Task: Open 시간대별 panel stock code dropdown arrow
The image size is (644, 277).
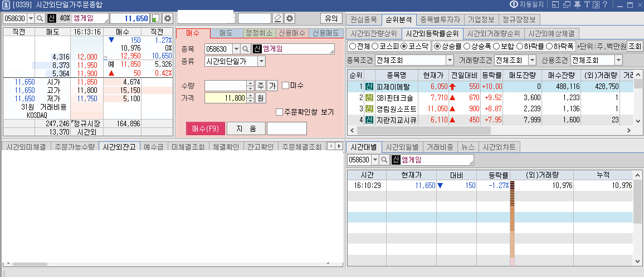Action: [x=375, y=160]
